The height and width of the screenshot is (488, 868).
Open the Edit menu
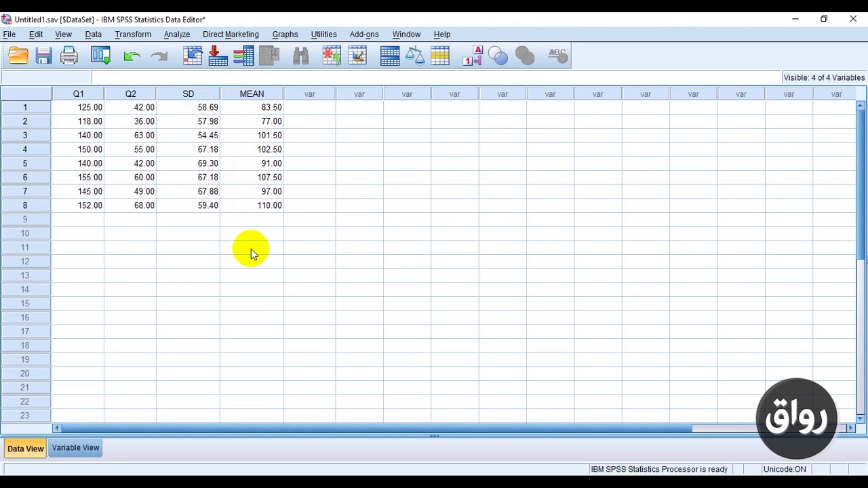coord(36,34)
